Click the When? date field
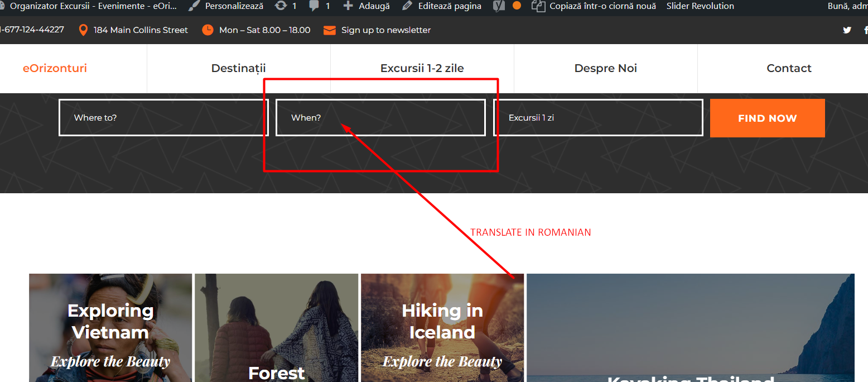This screenshot has height=382, width=868. point(380,117)
